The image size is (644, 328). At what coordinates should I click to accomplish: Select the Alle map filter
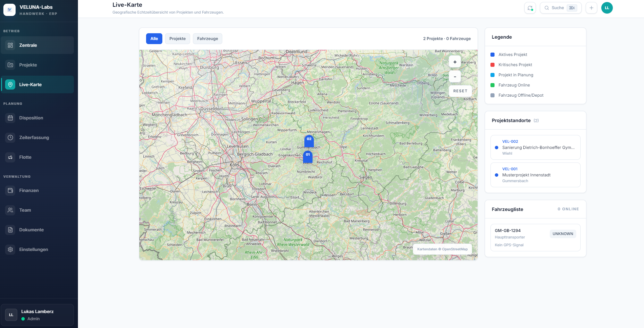point(154,39)
